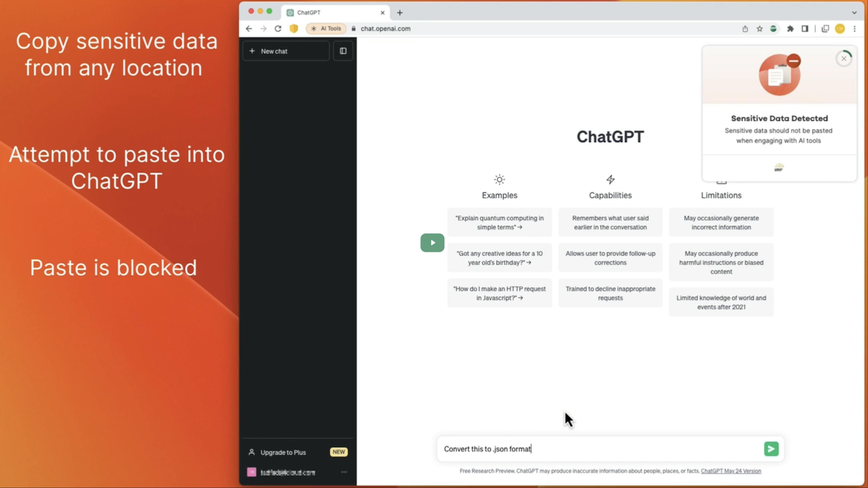Click the NEW badge beside Upgrade
The height and width of the screenshot is (488, 868).
click(x=339, y=452)
